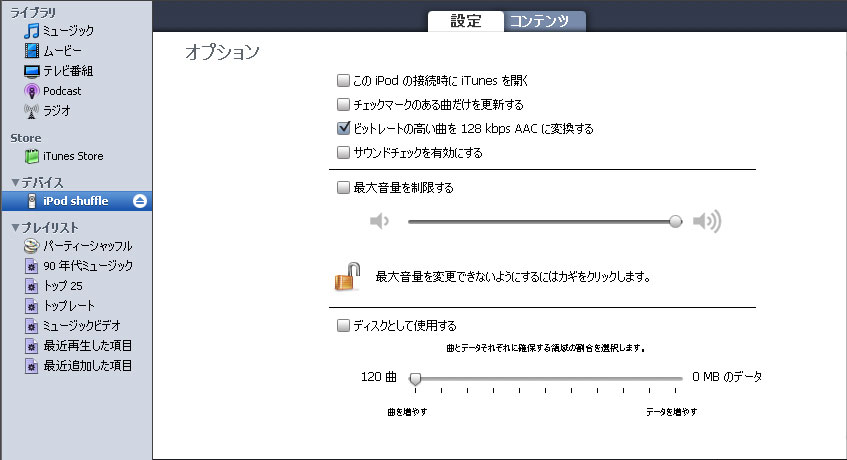Switch to the 設定 tab
The width and height of the screenshot is (847, 460).
pos(466,21)
